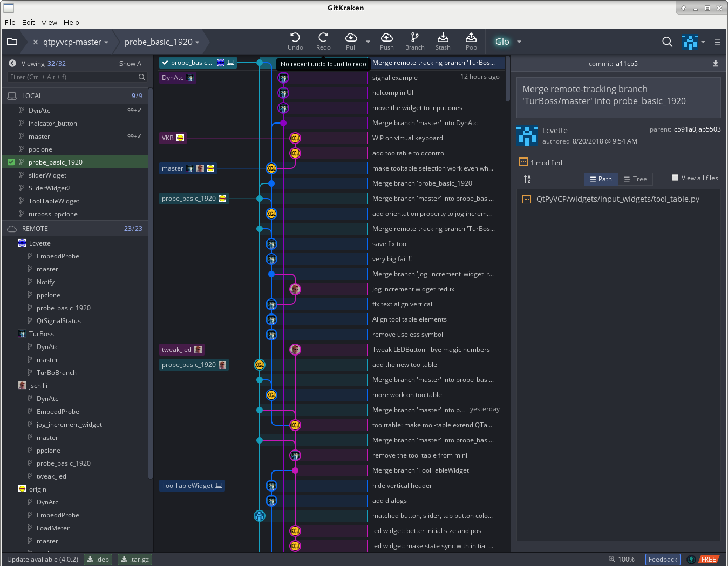Open the Help menu
The image size is (728, 566).
pyautogui.click(x=71, y=22)
